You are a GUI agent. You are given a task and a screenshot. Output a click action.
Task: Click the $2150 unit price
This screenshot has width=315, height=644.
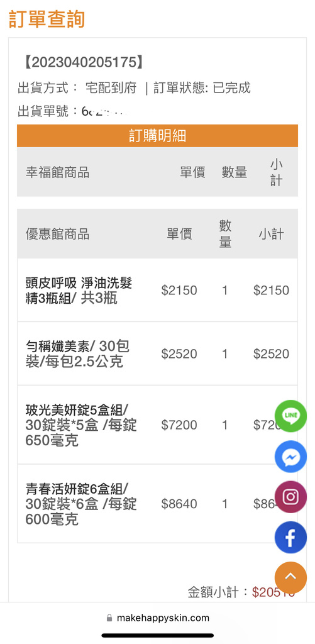pos(179,291)
